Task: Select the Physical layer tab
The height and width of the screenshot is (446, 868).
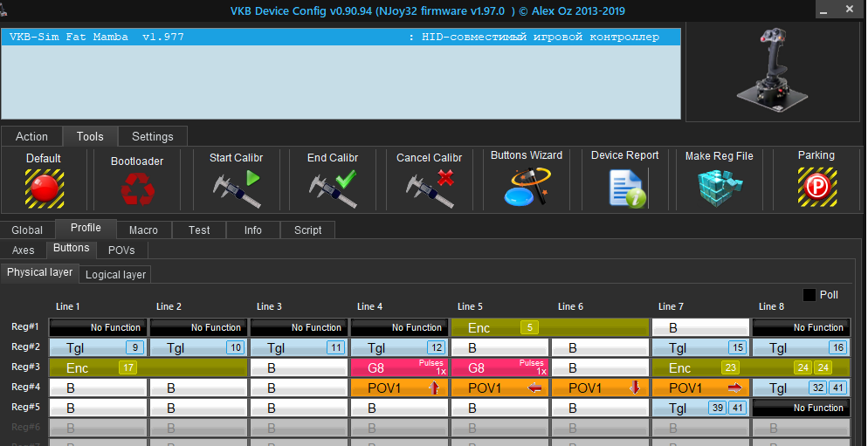Action: pyautogui.click(x=40, y=273)
